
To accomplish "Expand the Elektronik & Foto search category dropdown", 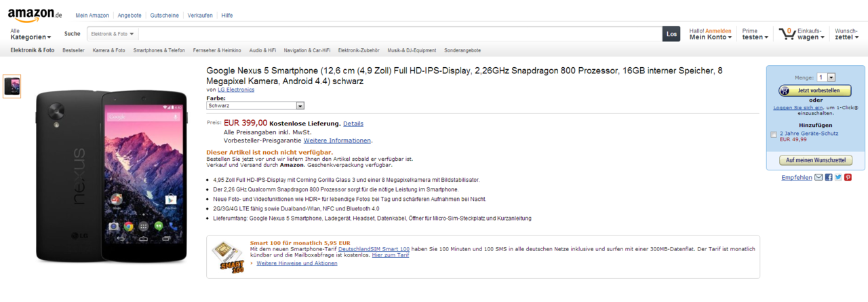I will point(113,34).
